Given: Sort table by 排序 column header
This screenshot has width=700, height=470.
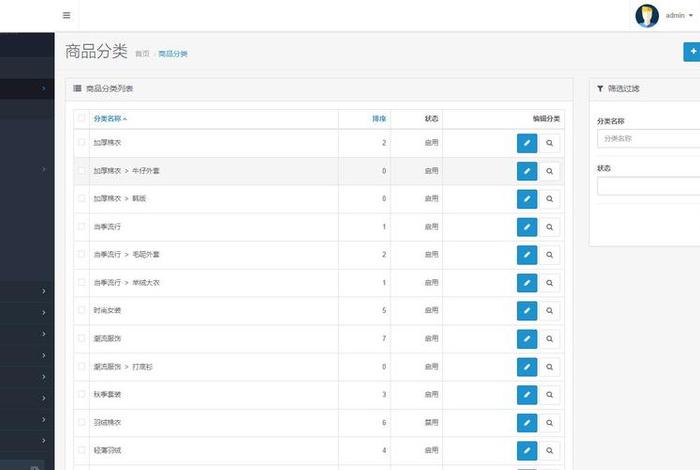Looking at the screenshot, I should pyautogui.click(x=379, y=119).
